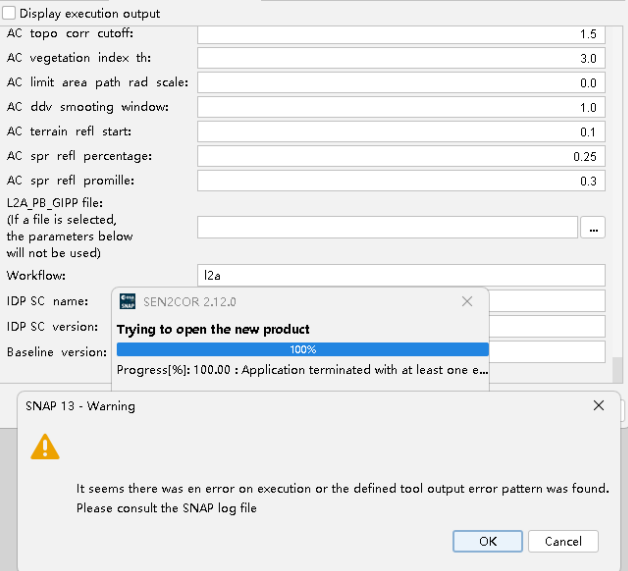Click the parameters panel vertical scrollbar

[x=617, y=369]
